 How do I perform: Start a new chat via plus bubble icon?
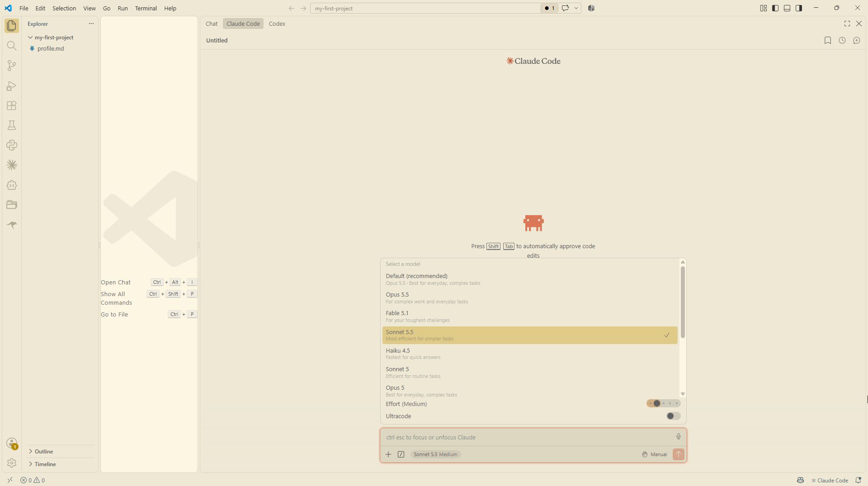tap(857, 40)
